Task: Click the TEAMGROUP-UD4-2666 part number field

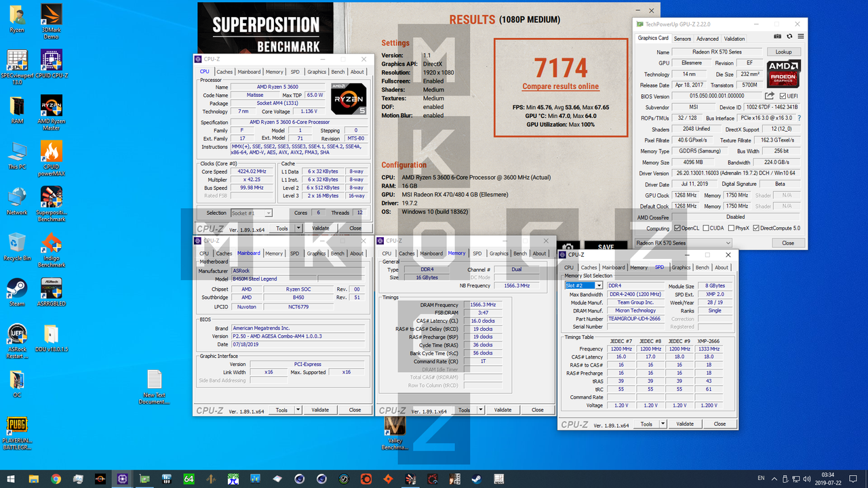Action: click(636, 319)
